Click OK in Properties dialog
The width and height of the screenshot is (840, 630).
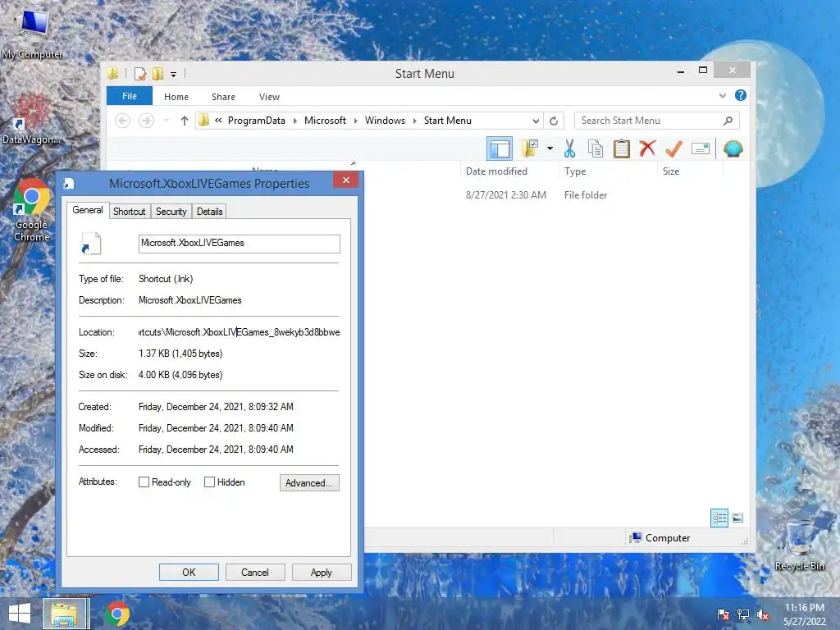(189, 572)
